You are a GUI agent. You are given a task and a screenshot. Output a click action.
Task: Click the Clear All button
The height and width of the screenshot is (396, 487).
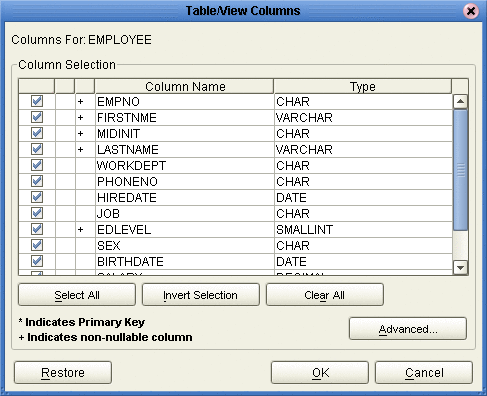325,295
